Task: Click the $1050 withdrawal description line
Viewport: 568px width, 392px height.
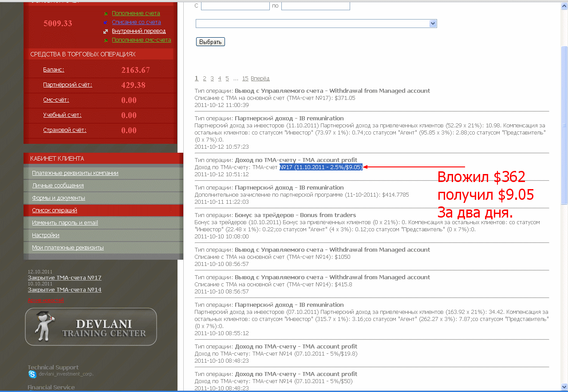Action: [272, 257]
